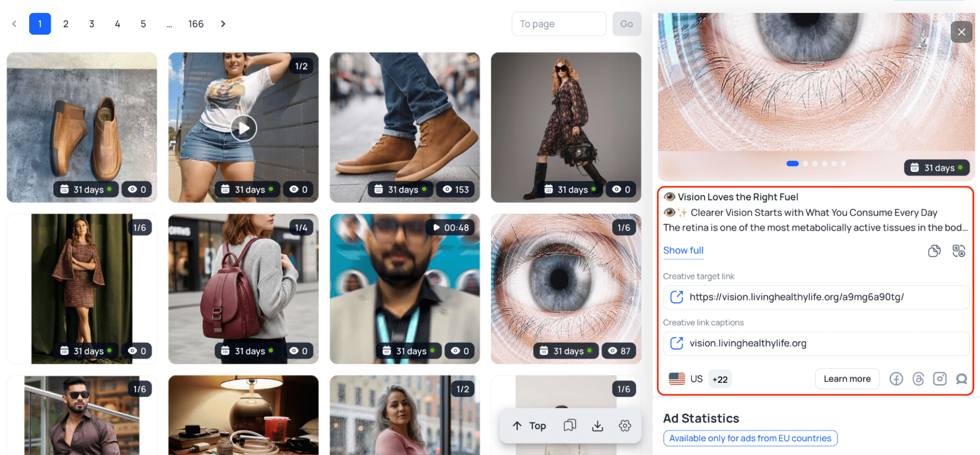980x455 pixels.
Task: Click the Ad Statistics heading
Action: [x=701, y=418]
